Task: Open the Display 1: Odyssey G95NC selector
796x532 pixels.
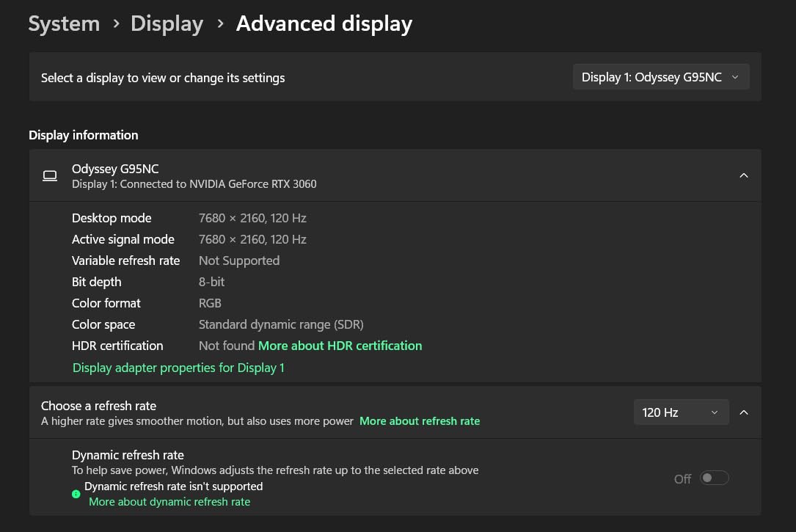Action: click(660, 77)
